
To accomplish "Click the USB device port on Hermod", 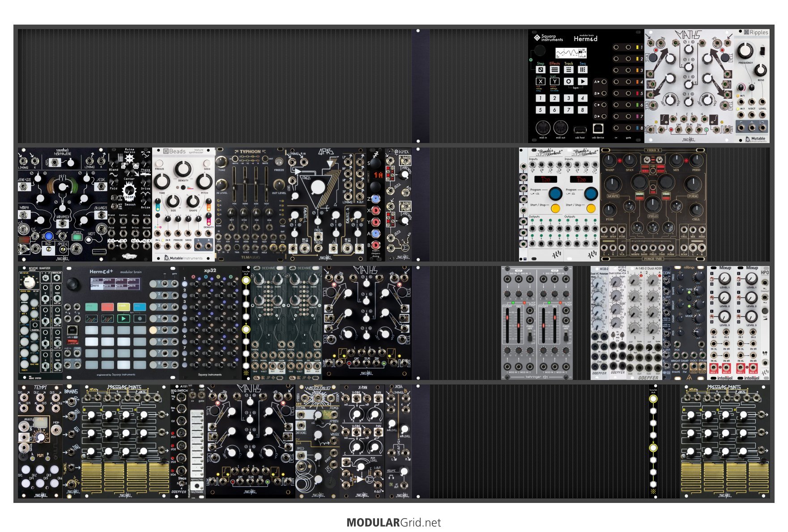I will coord(597,129).
